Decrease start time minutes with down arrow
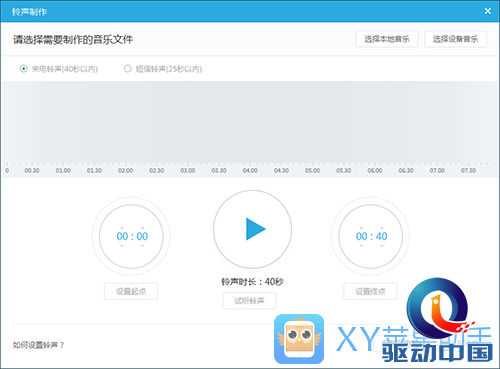The width and height of the screenshot is (500, 369). point(122,246)
